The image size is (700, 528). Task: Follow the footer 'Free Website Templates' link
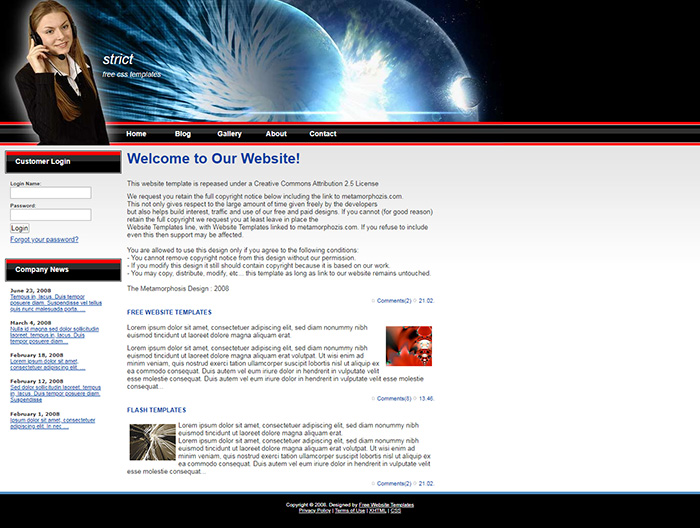click(x=386, y=505)
